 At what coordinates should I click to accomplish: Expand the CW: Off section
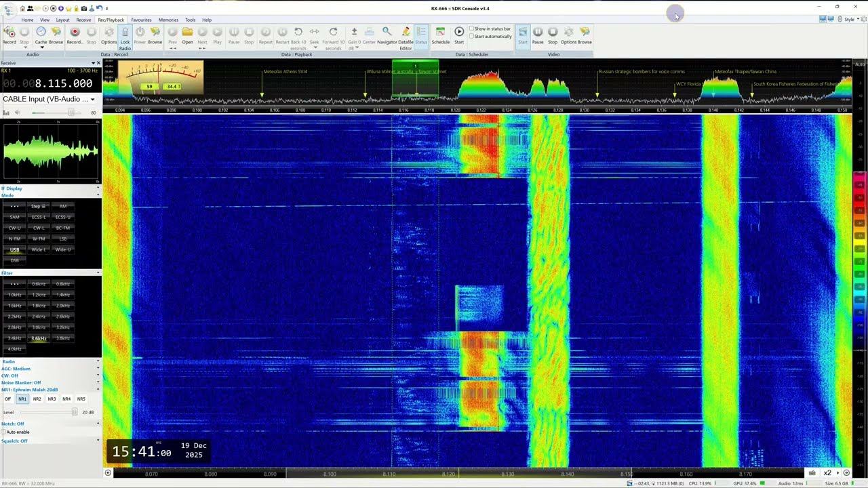pos(50,375)
